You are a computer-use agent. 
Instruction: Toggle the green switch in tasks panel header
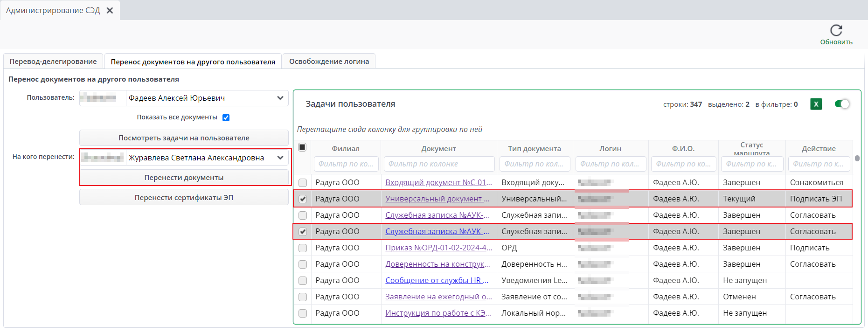[x=842, y=104]
